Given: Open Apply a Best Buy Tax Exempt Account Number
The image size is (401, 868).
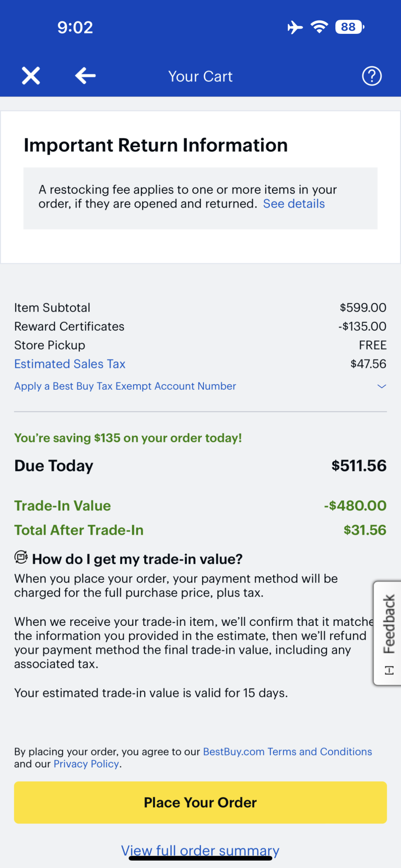Looking at the screenshot, I should [x=125, y=386].
